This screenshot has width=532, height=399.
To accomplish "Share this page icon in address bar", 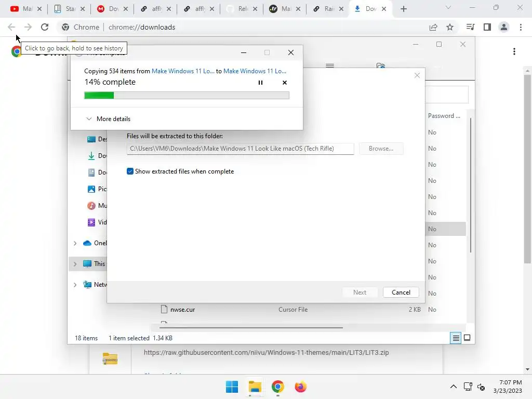I will tap(433, 27).
